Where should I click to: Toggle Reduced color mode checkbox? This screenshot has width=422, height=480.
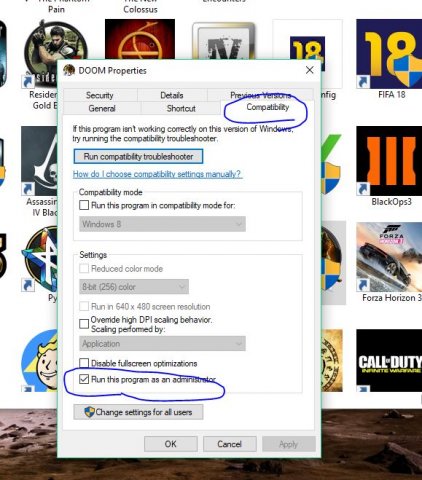[x=84, y=268]
